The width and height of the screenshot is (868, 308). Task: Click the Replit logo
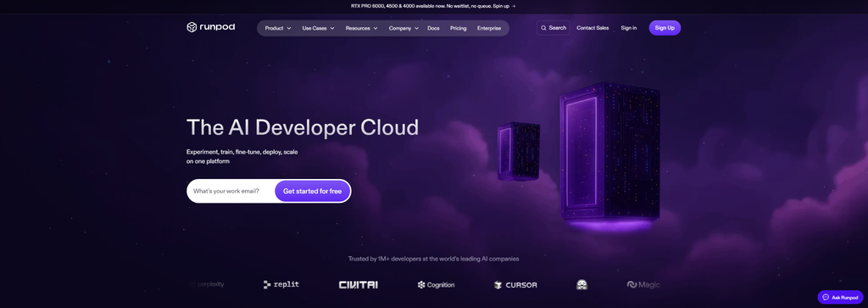click(281, 285)
